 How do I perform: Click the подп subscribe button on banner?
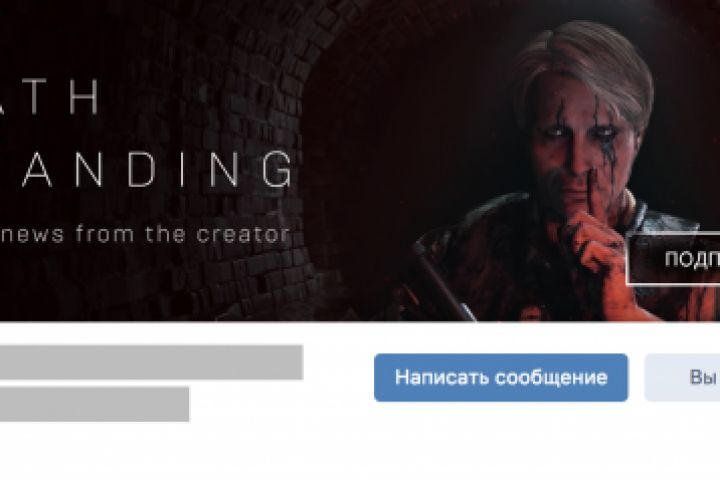click(x=674, y=259)
